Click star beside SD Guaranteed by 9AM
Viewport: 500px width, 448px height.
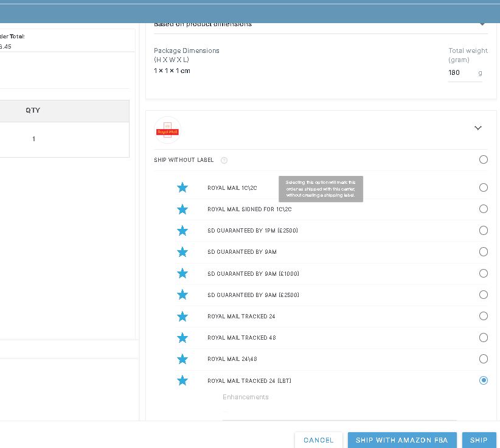(x=182, y=252)
